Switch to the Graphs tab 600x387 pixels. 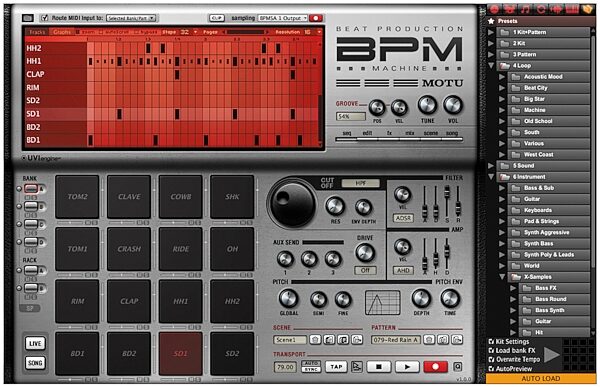[62, 32]
